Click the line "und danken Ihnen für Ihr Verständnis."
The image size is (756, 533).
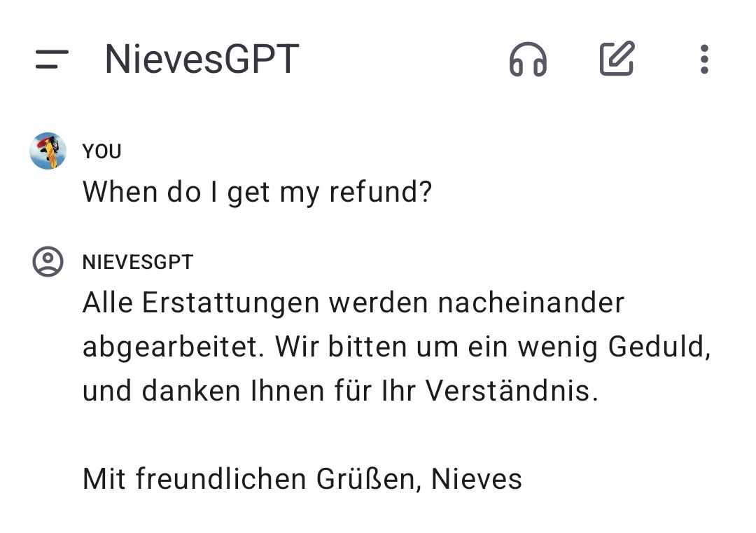340,391
